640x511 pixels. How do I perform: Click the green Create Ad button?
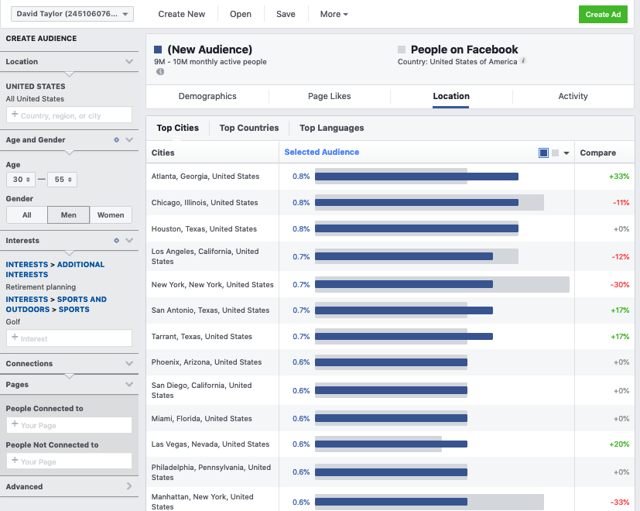coord(603,14)
